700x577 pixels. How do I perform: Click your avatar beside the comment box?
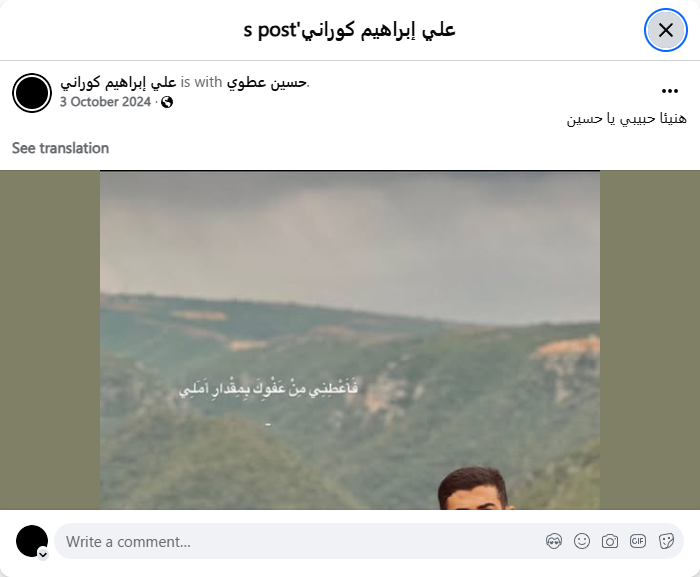[x=32, y=541]
